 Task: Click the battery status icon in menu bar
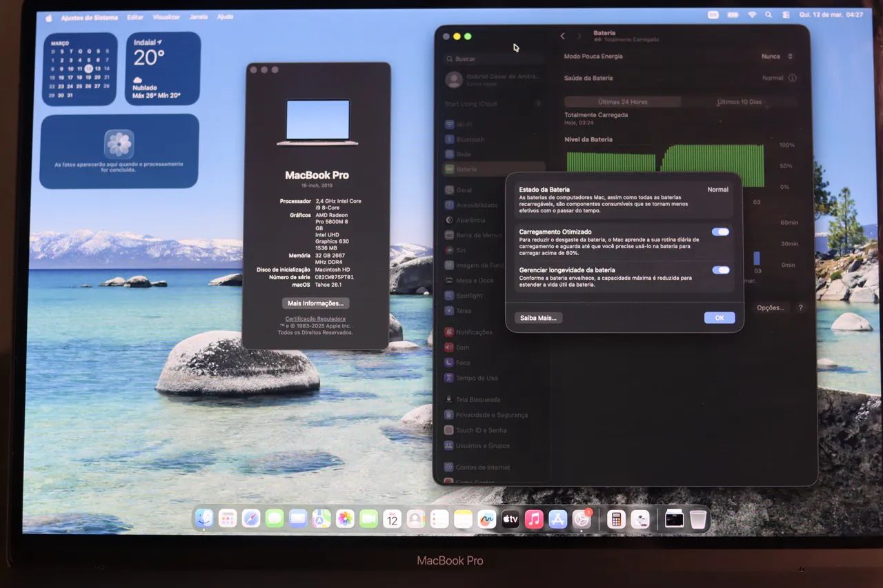(733, 14)
